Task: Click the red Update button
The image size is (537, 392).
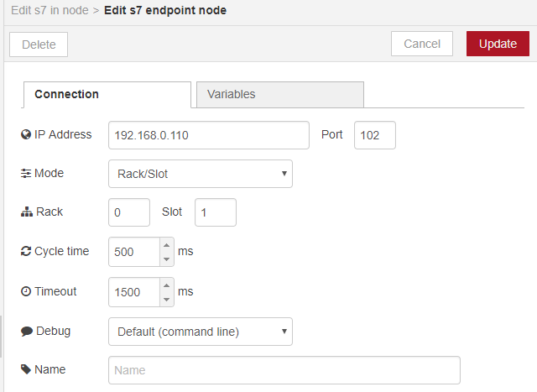Action: click(498, 44)
